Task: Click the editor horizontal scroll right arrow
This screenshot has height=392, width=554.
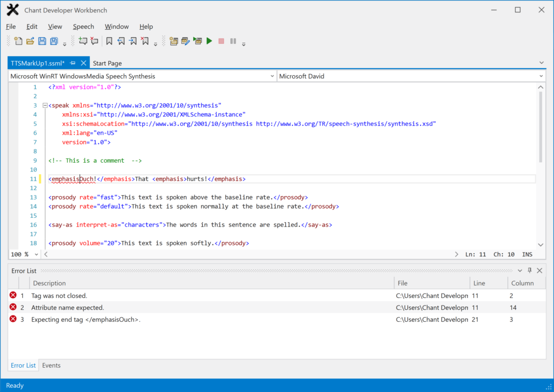Action: click(457, 254)
